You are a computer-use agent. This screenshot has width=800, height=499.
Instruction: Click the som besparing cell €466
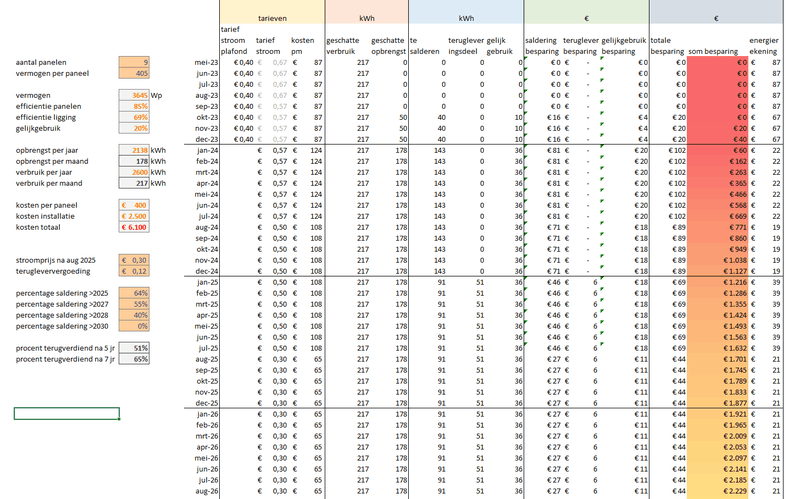pyautogui.click(x=717, y=194)
